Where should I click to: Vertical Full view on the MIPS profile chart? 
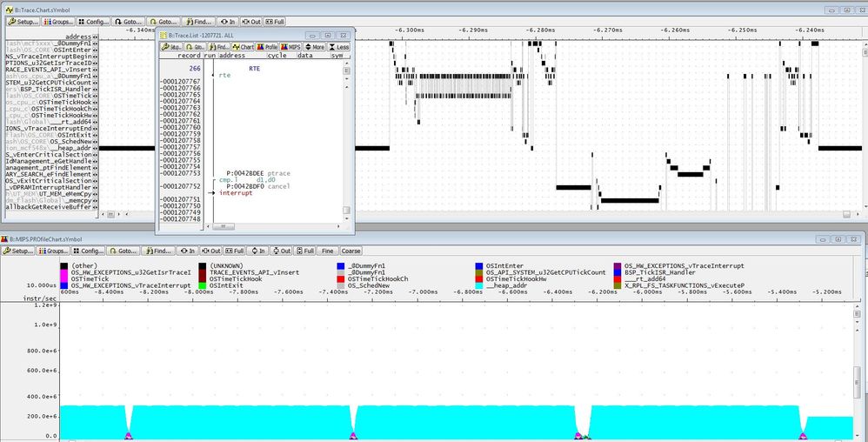point(305,251)
